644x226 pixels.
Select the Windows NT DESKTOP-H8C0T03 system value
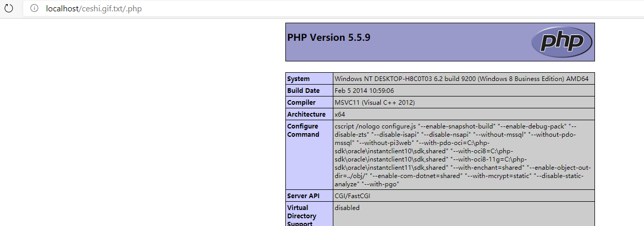click(464, 78)
